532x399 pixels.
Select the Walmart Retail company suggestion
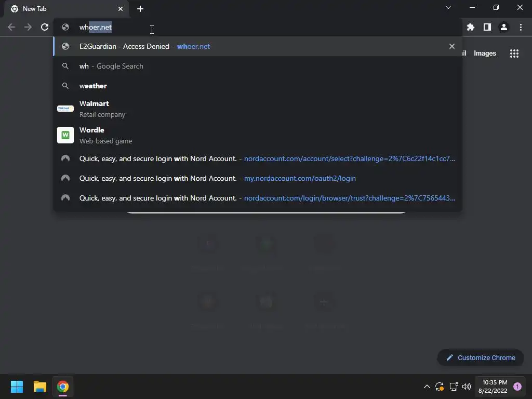pos(258,109)
